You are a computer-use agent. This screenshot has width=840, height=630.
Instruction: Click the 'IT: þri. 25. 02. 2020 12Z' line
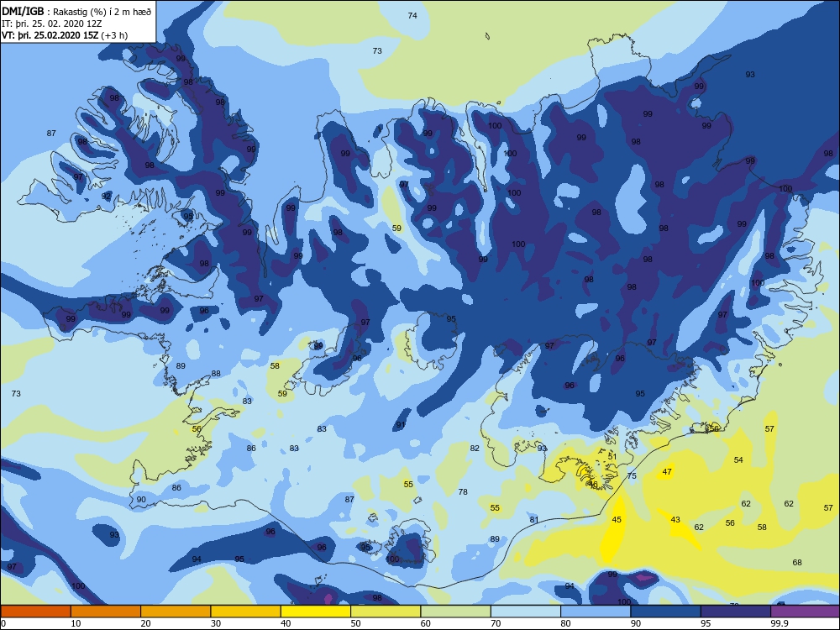pos(52,24)
